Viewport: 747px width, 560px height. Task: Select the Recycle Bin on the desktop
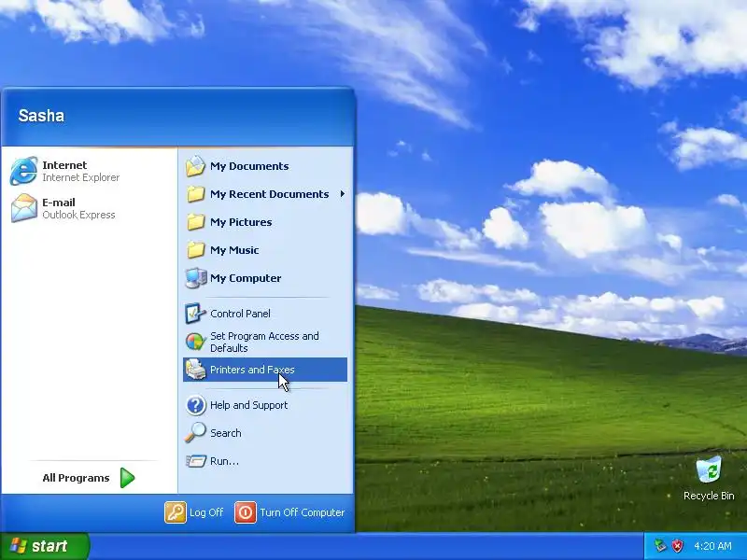coord(709,478)
